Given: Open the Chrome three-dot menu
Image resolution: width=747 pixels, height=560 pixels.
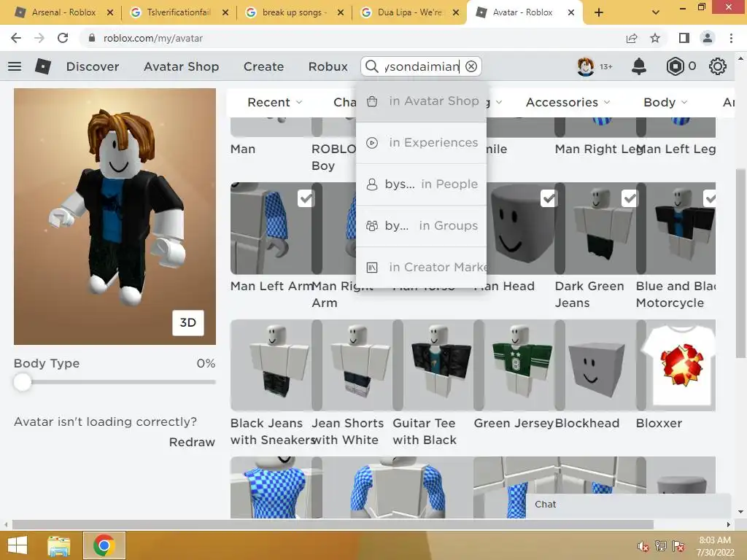Looking at the screenshot, I should coord(731,38).
